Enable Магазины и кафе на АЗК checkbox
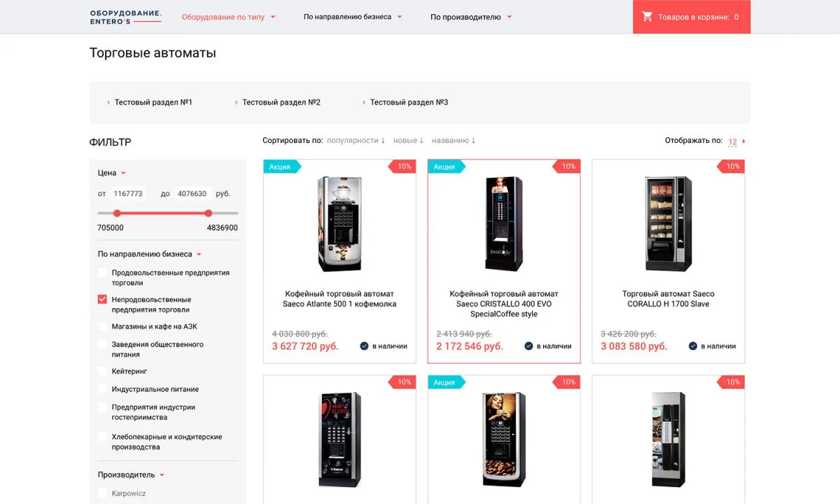The width and height of the screenshot is (840, 504). click(x=102, y=326)
